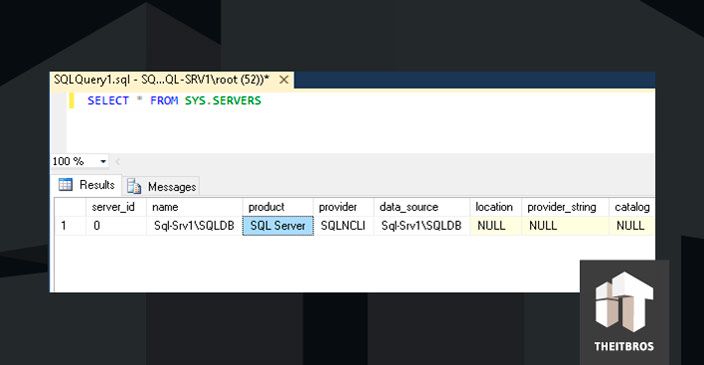
Task: Select the data_source cell Sql-Srv1\SQLDB
Action: click(422, 225)
